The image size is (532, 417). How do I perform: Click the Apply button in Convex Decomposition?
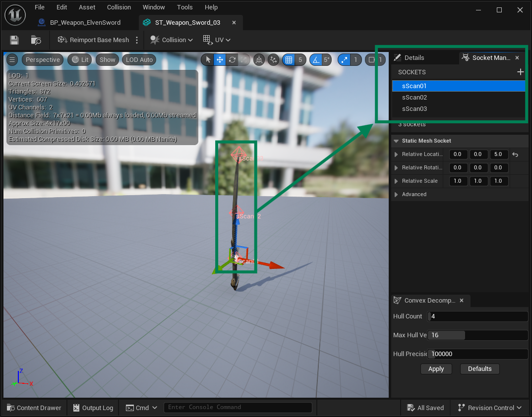pyautogui.click(x=436, y=369)
